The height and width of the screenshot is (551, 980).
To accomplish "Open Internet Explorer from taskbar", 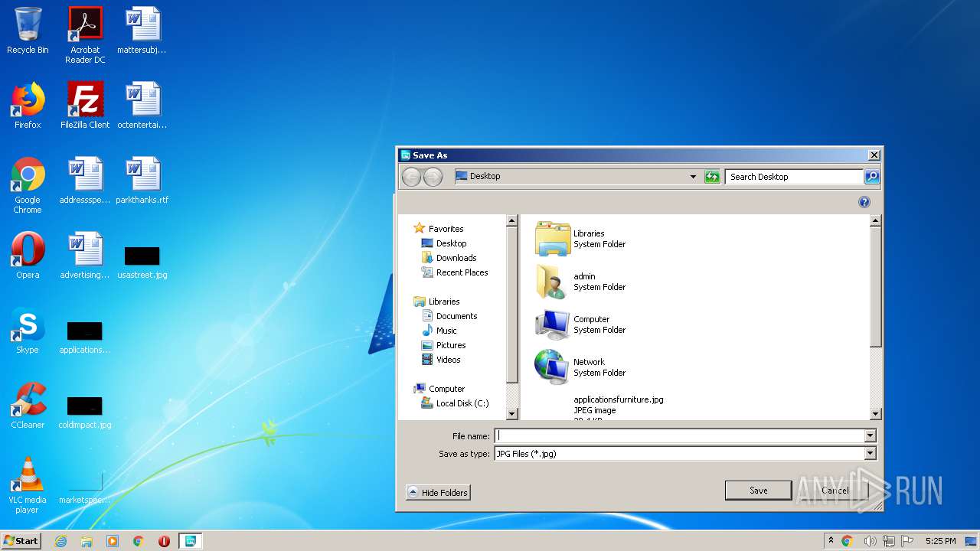I will coord(61,541).
